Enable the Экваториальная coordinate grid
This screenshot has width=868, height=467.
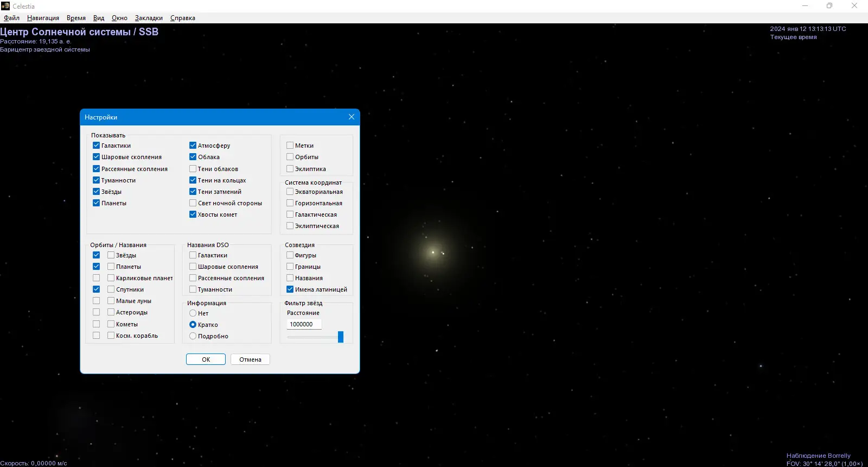pos(290,192)
